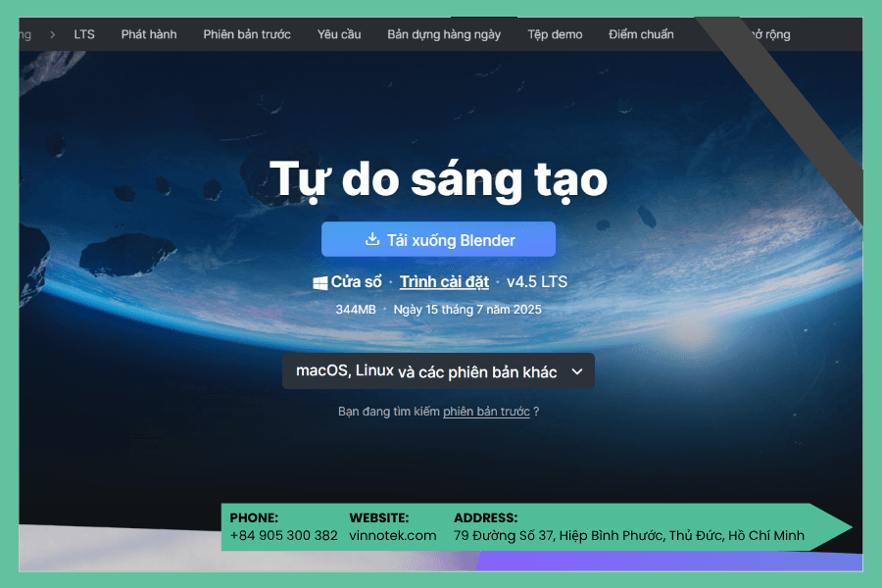The image size is (882, 588).
Task: Click the phiên bản trước link below dropdown
Action: 486,412
